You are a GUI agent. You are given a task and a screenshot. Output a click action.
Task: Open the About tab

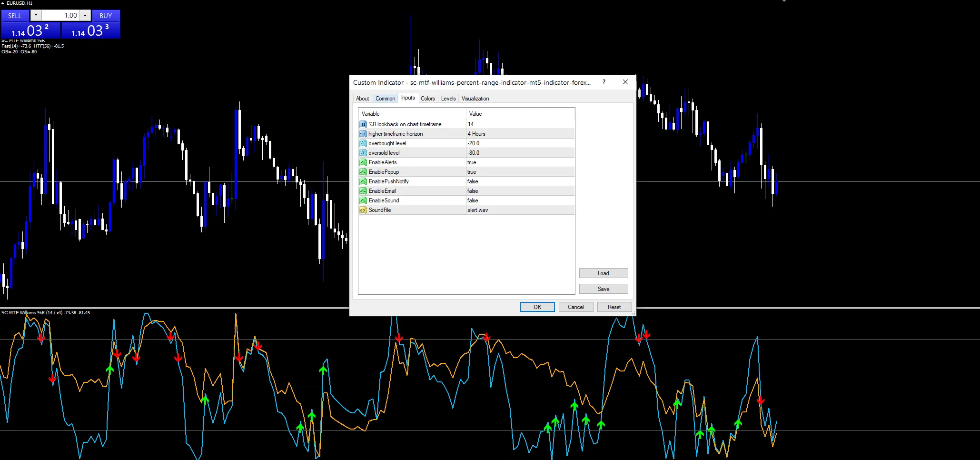coord(362,99)
